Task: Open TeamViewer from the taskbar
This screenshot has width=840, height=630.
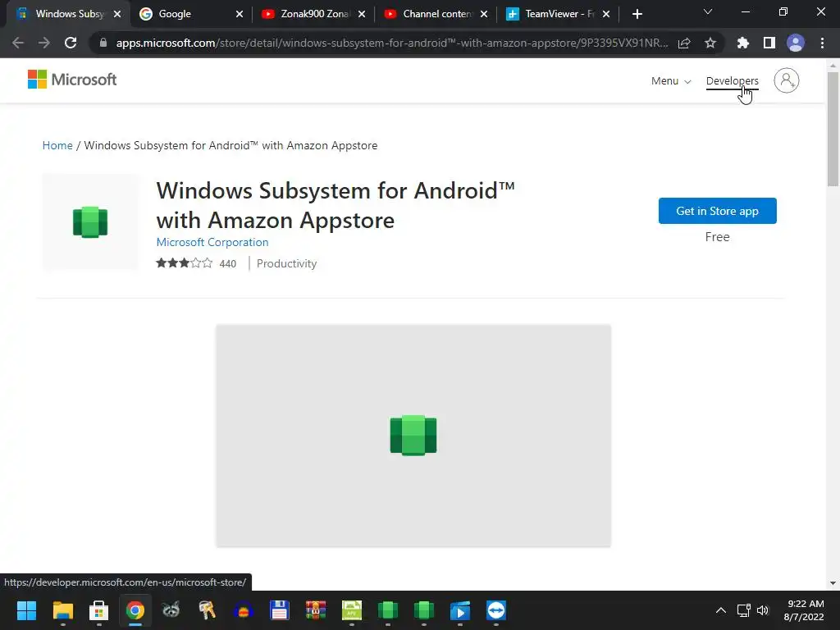Action: pos(496,610)
